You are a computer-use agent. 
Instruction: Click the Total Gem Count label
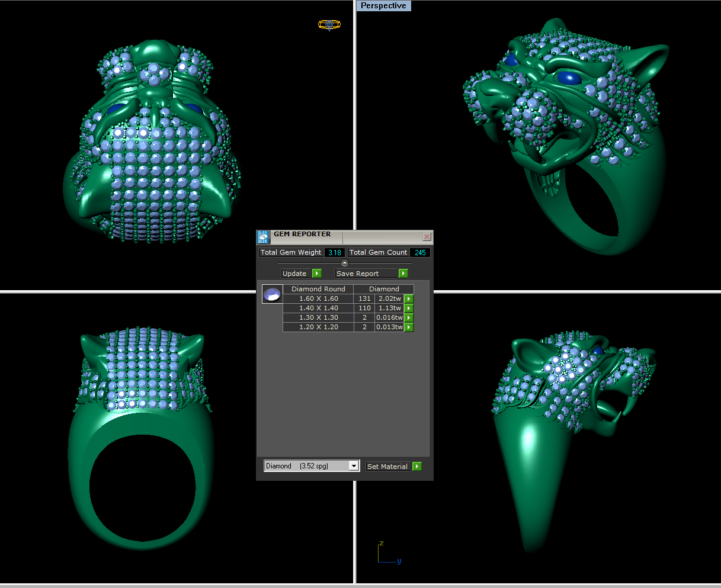379,252
